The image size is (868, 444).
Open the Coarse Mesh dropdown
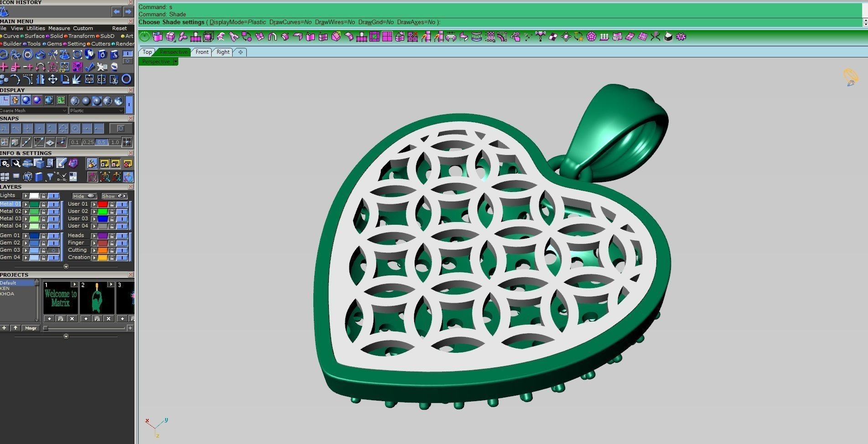[x=33, y=111]
